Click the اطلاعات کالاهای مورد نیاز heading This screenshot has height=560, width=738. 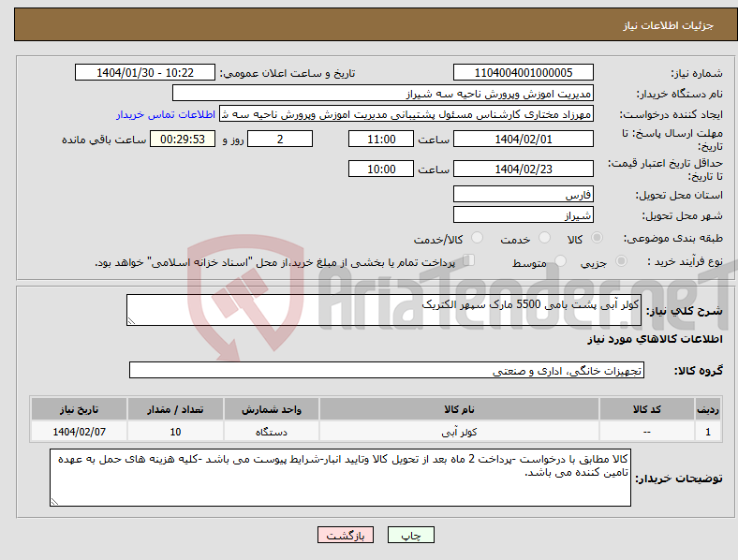pos(655,339)
